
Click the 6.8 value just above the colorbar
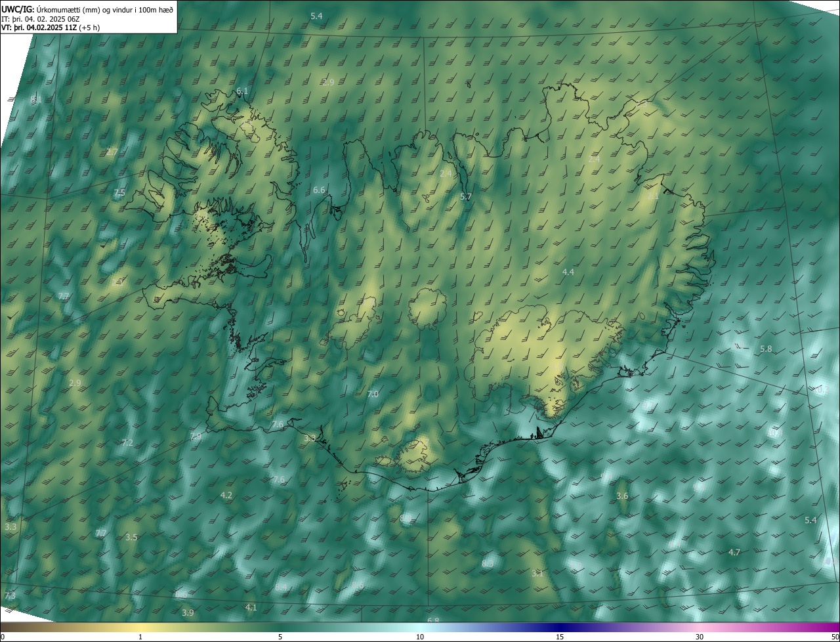pyautogui.click(x=433, y=620)
